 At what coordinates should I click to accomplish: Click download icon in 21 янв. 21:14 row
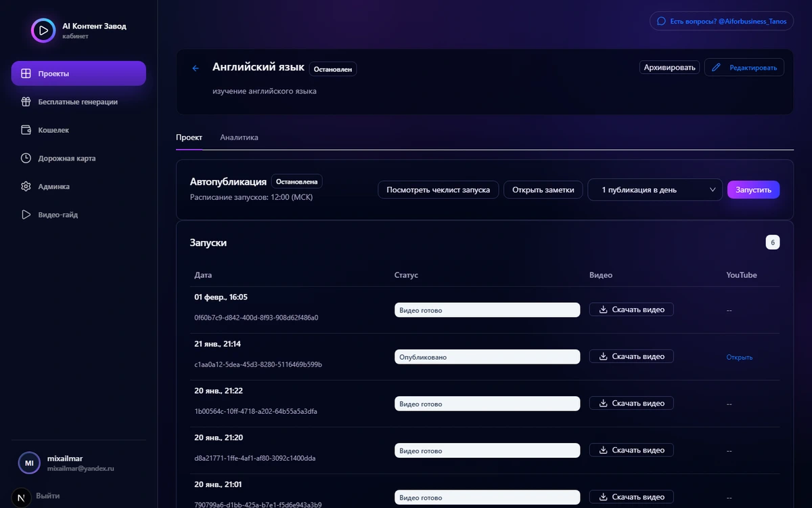coord(603,356)
